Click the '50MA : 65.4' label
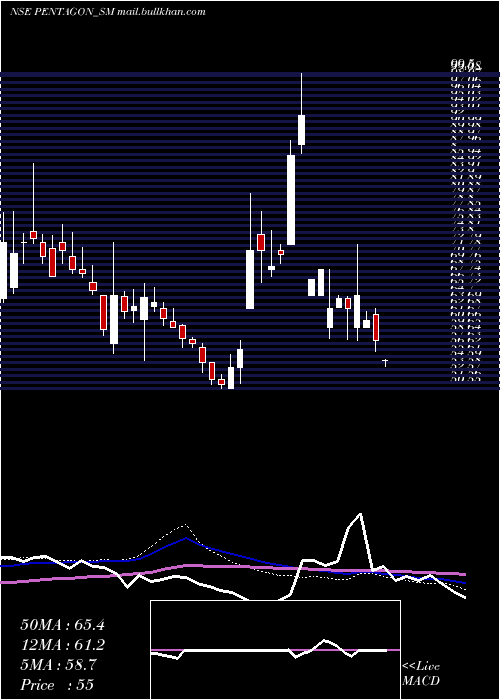Viewport: 500px width, 700px height. pos(62,625)
